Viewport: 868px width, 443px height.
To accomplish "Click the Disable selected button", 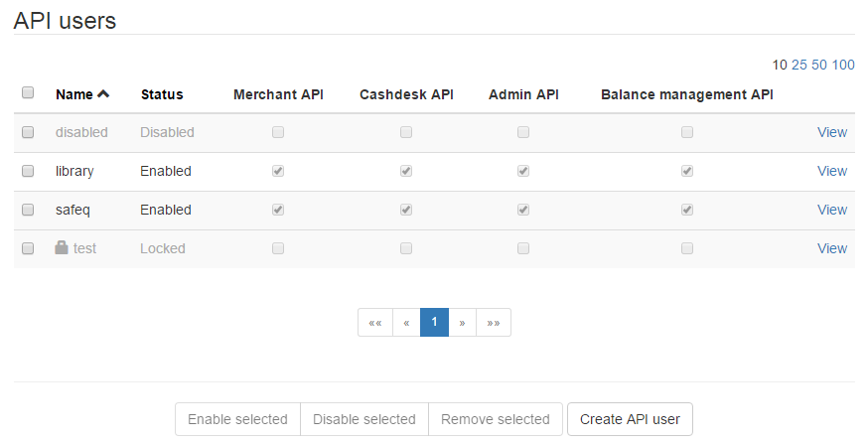I will tap(363, 419).
